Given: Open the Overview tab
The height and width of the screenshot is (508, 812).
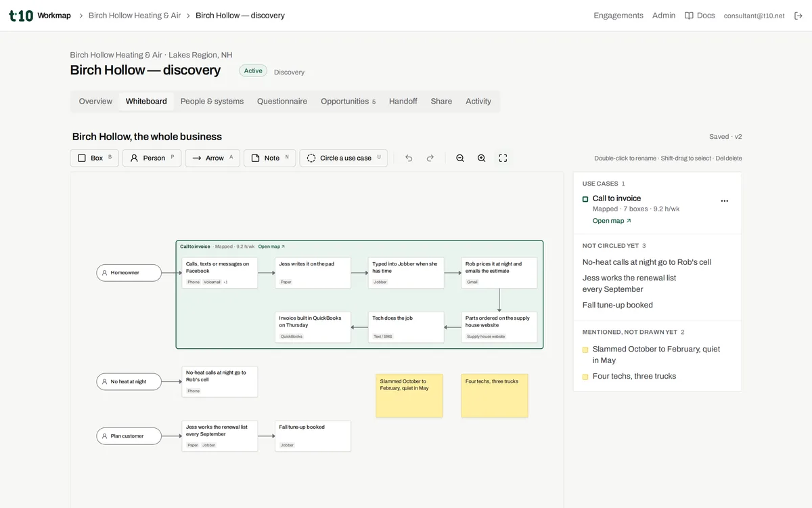Looking at the screenshot, I should pos(95,102).
